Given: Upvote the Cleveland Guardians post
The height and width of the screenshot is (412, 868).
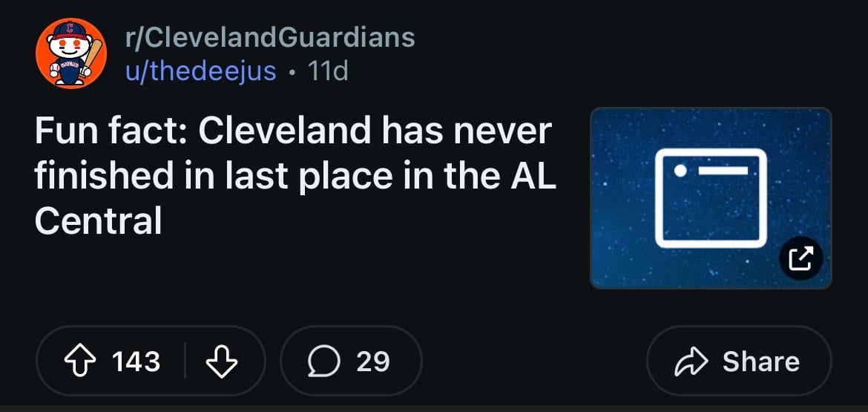Looking at the screenshot, I should pos(81,362).
